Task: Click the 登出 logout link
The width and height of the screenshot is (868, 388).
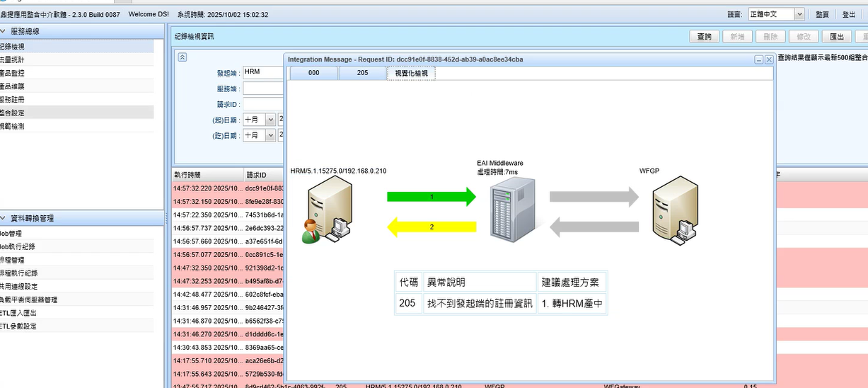Action: click(x=849, y=14)
